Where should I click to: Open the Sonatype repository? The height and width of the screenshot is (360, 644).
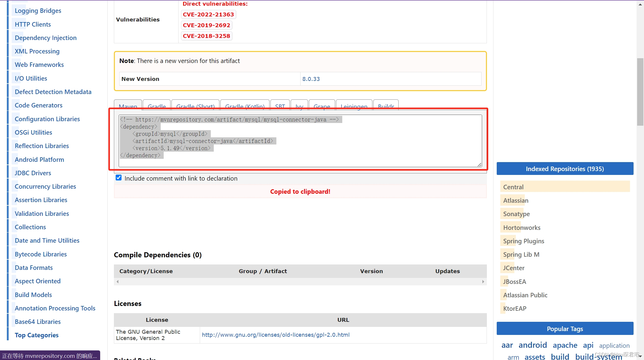click(x=516, y=214)
